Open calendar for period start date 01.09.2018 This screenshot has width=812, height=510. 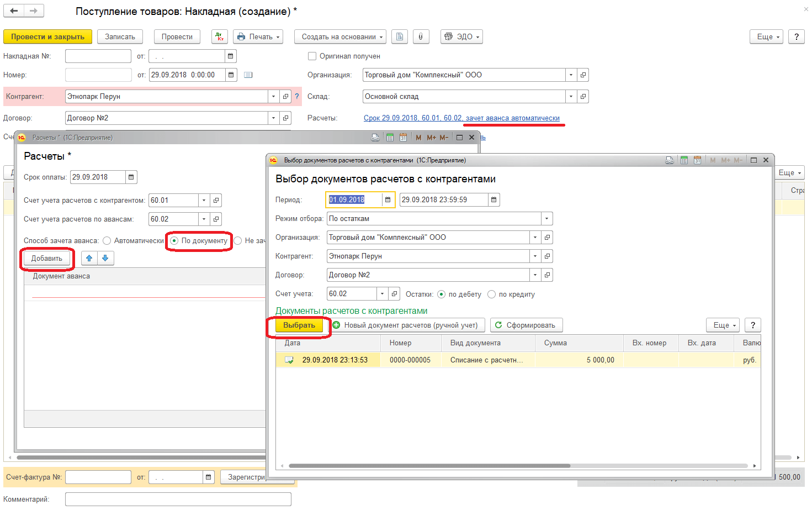388,200
